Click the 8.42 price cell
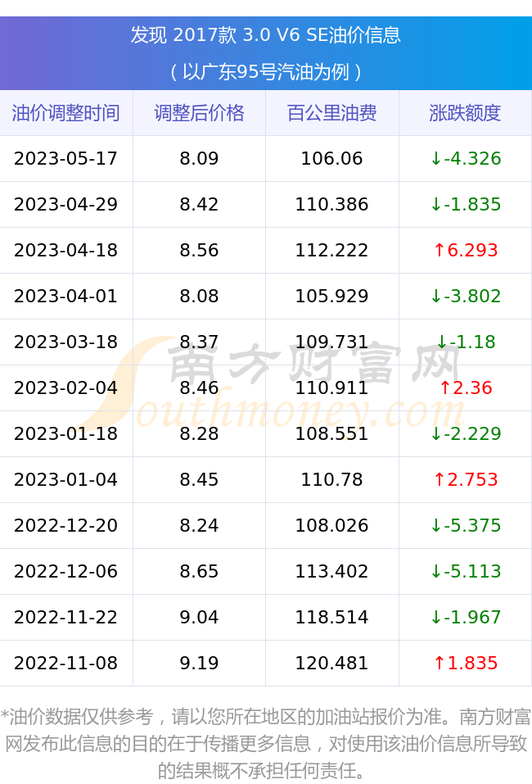532x784 pixels. coord(200,205)
